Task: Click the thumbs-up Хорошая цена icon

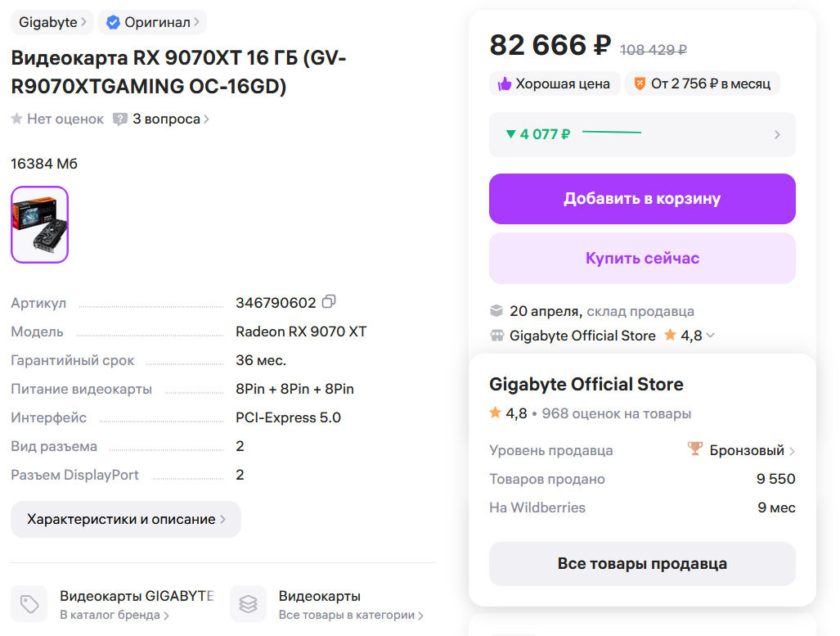Action: (505, 83)
